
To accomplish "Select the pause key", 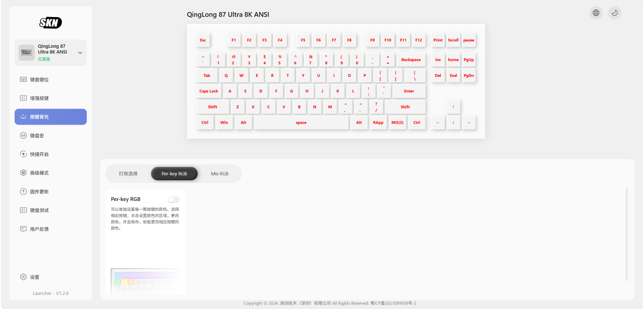I will [469, 40].
